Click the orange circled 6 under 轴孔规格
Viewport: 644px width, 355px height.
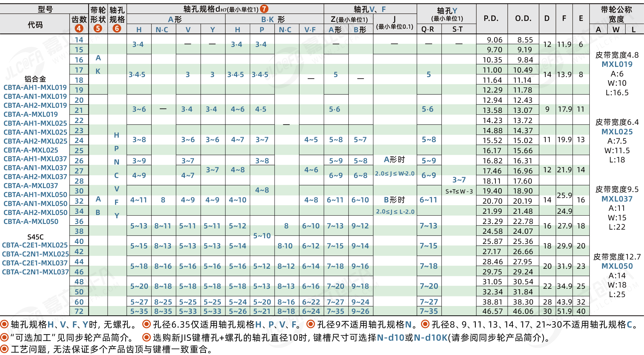[x=117, y=29]
